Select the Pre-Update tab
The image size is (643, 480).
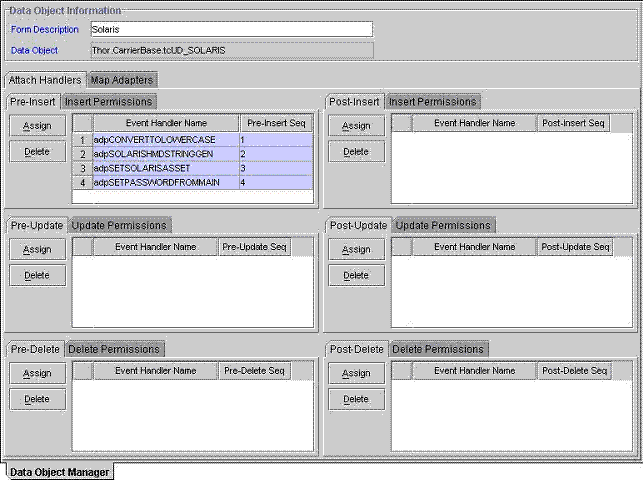coord(37,225)
